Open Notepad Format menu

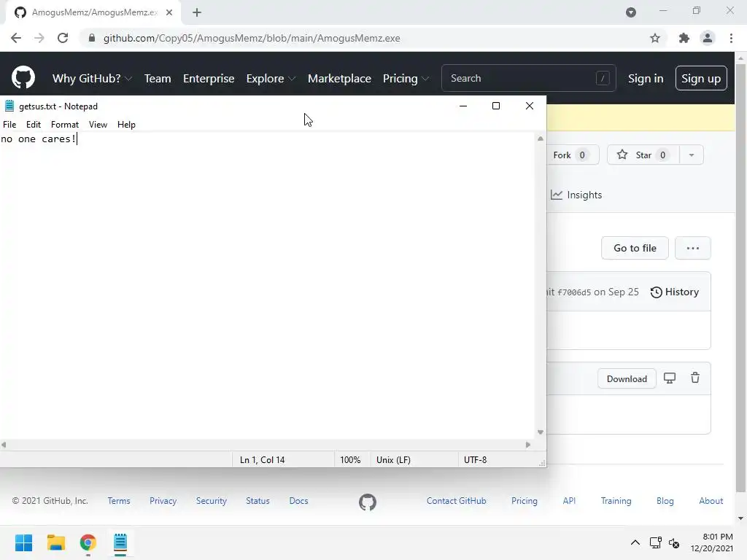point(65,124)
